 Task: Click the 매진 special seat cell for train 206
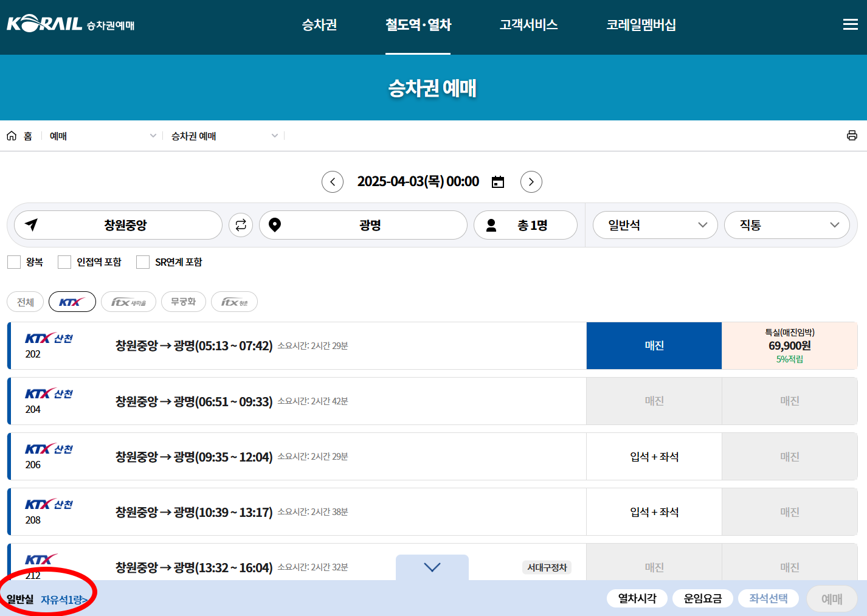pyautogui.click(x=790, y=457)
